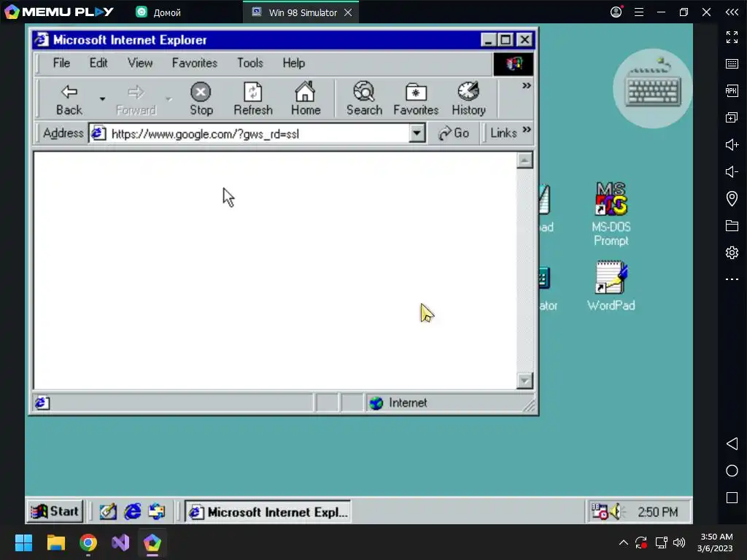This screenshot has height=560, width=747.
Task: Go back using the Back toolbar button
Action: pos(69,99)
